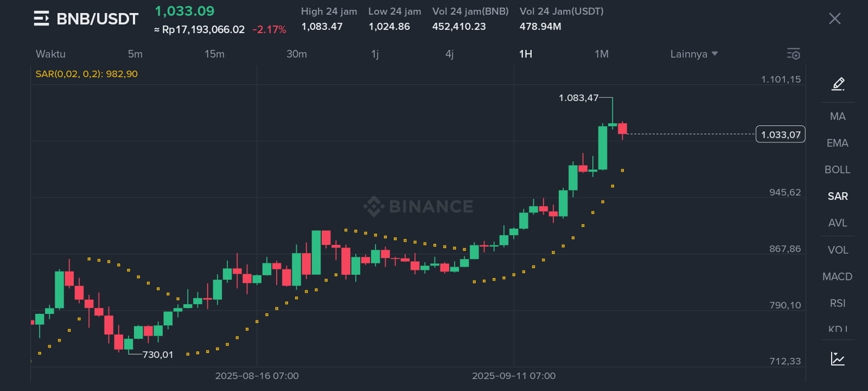The height and width of the screenshot is (391, 868).
Task: Enable the RSI sub-indicator
Action: (x=838, y=303)
